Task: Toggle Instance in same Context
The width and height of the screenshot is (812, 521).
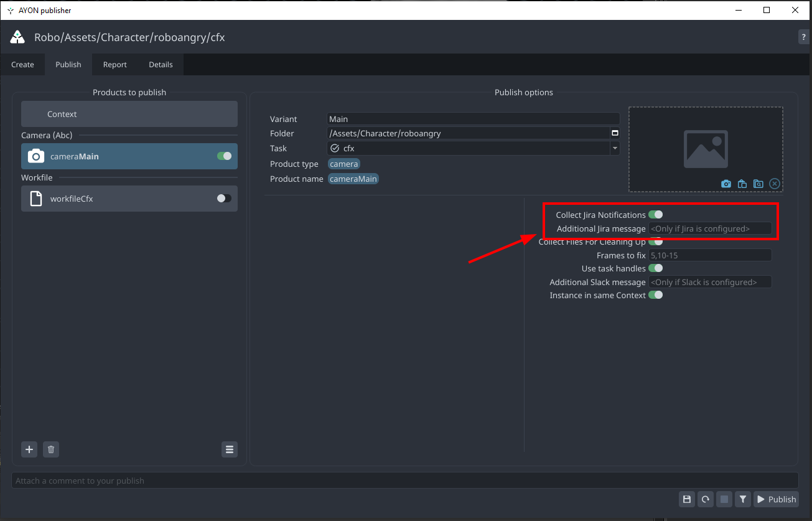Action: tap(656, 295)
